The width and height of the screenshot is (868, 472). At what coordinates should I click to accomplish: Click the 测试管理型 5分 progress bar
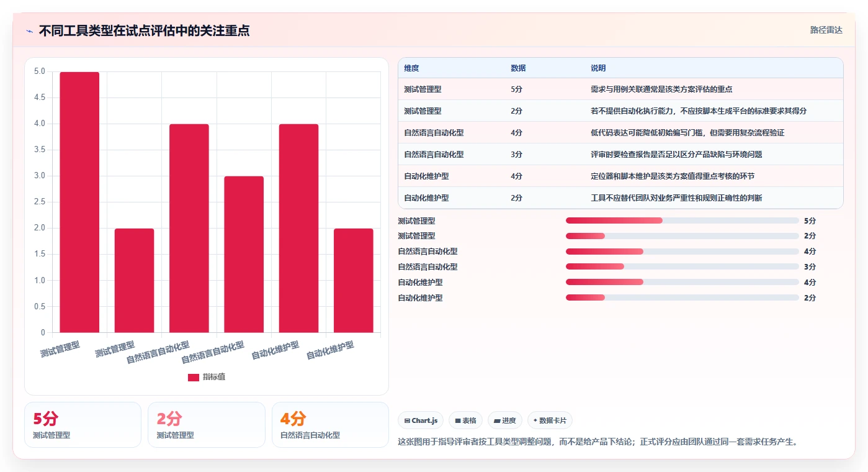coord(682,220)
